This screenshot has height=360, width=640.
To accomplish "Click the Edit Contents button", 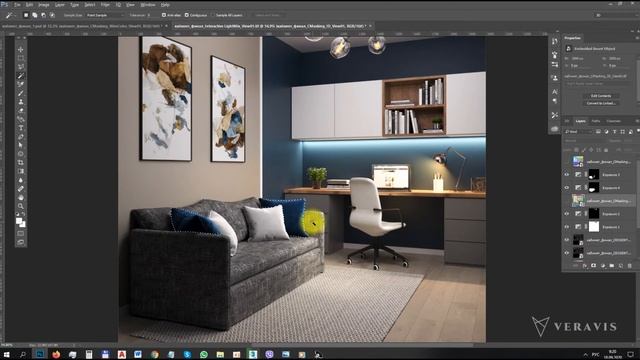I will [601, 96].
